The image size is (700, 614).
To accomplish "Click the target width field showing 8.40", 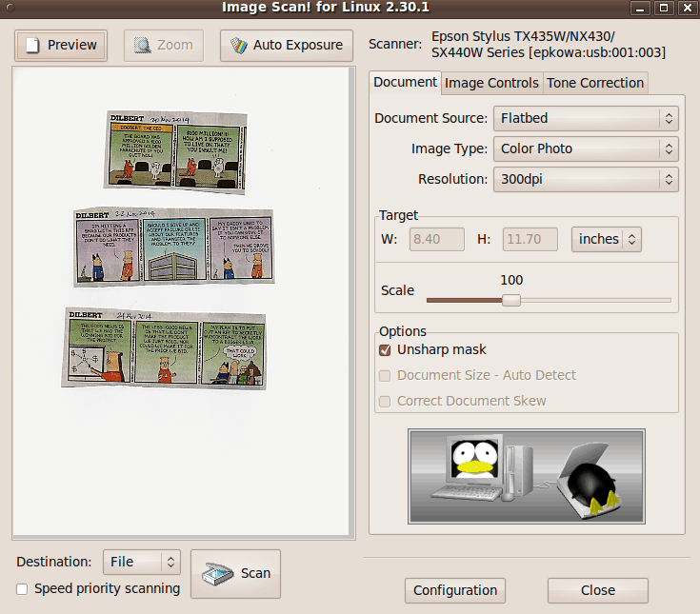I will tap(436, 239).
